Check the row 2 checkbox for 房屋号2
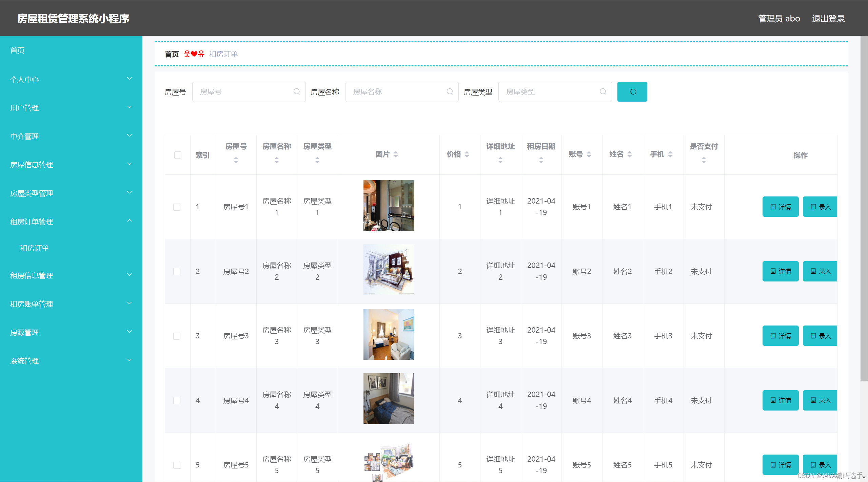Viewport: 868px width, 482px height. [x=177, y=272]
